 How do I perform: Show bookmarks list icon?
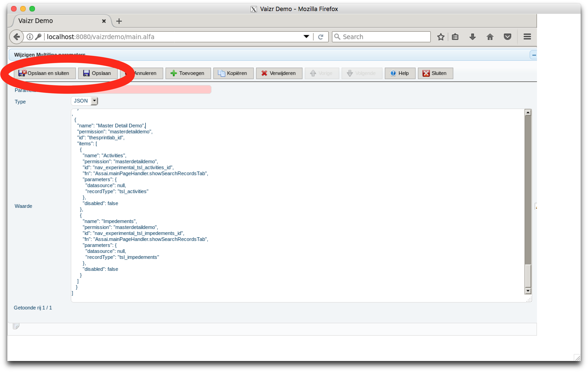coord(455,37)
